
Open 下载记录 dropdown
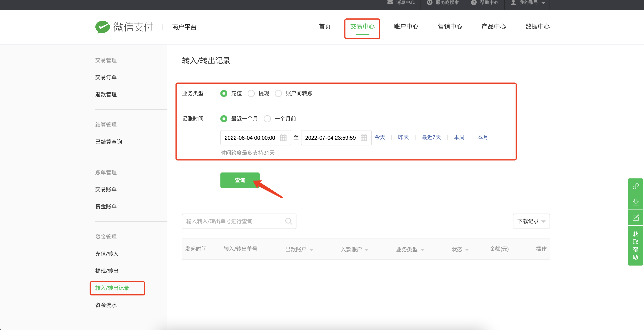(x=531, y=221)
